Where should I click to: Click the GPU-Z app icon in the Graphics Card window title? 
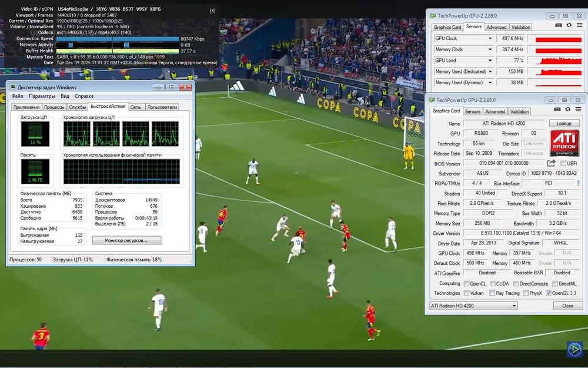(x=432, y=100)
